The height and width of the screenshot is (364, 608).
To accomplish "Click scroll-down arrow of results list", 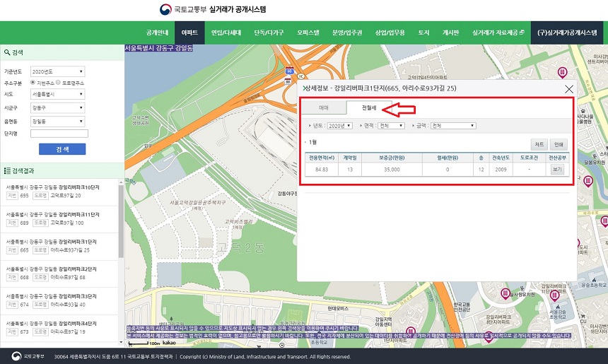I will (121, 342).
